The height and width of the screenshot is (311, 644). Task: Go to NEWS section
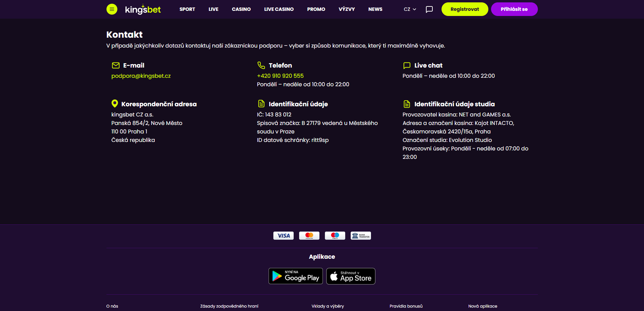375,9
